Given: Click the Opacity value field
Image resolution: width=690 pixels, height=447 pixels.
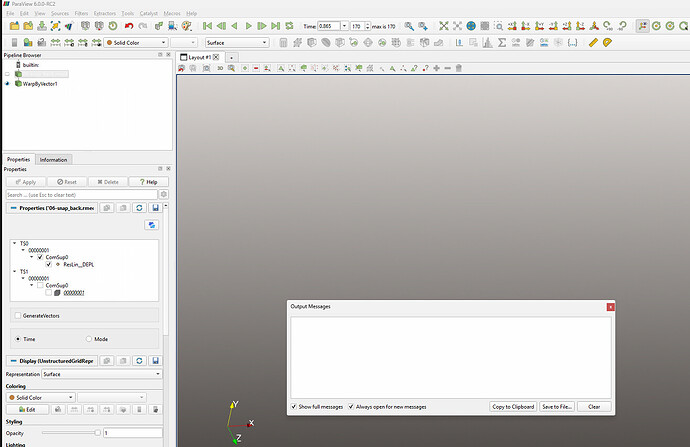Looking at the screenshot, I should pyautogui.click(x=133, y=433).
